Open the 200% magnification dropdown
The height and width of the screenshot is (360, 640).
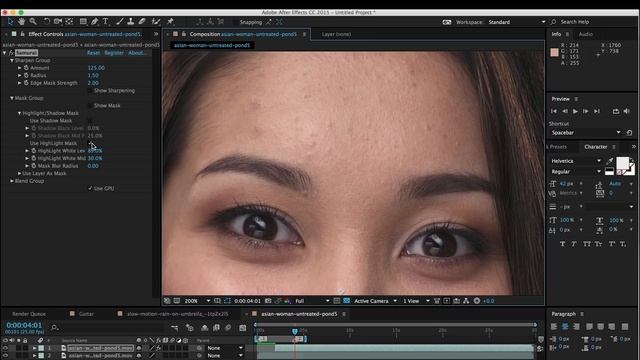198,301
